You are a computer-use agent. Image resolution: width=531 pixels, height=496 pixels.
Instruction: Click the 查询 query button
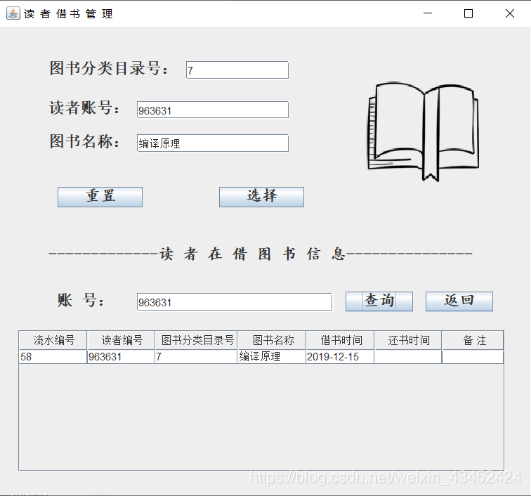379,301
